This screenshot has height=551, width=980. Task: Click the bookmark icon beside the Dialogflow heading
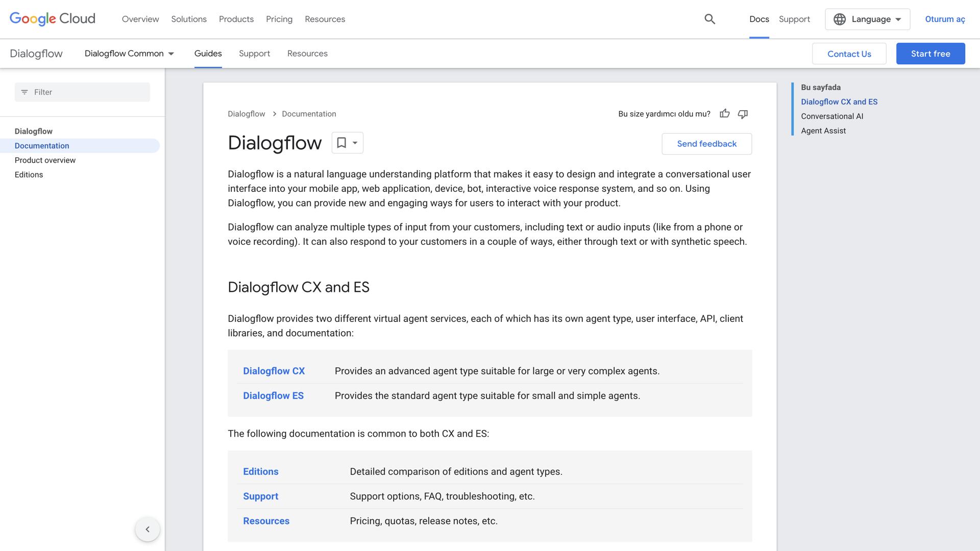341,143
